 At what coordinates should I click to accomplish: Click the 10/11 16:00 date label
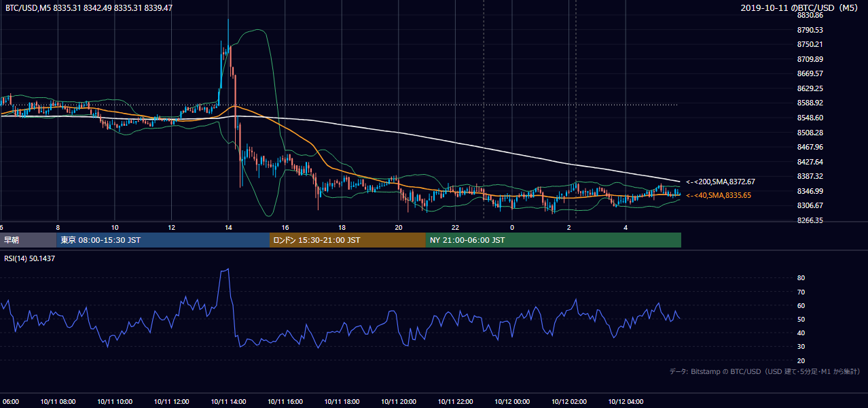pyautogui.click(x=285, y=402)
